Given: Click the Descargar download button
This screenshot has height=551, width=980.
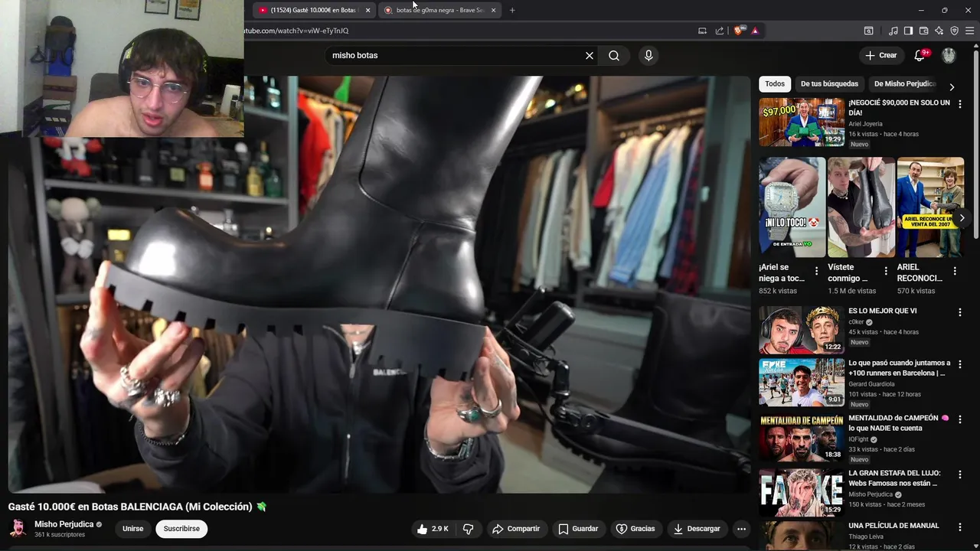Looking at the screenshot, I should [697, 529].
